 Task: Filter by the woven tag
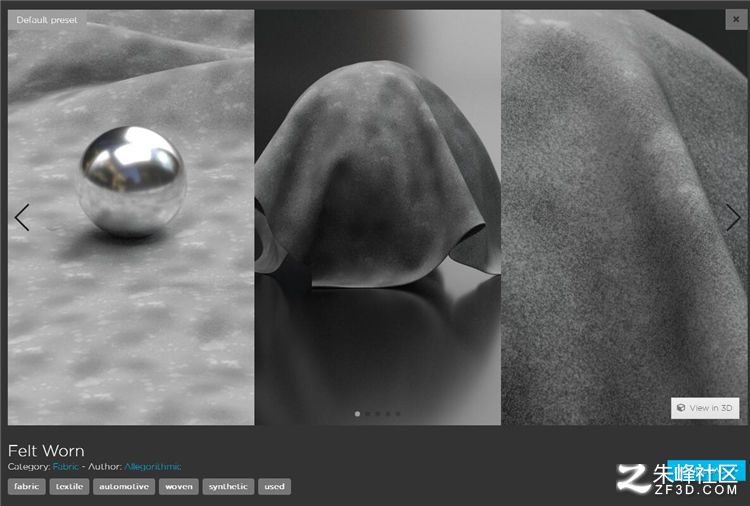tap(178, 486)
